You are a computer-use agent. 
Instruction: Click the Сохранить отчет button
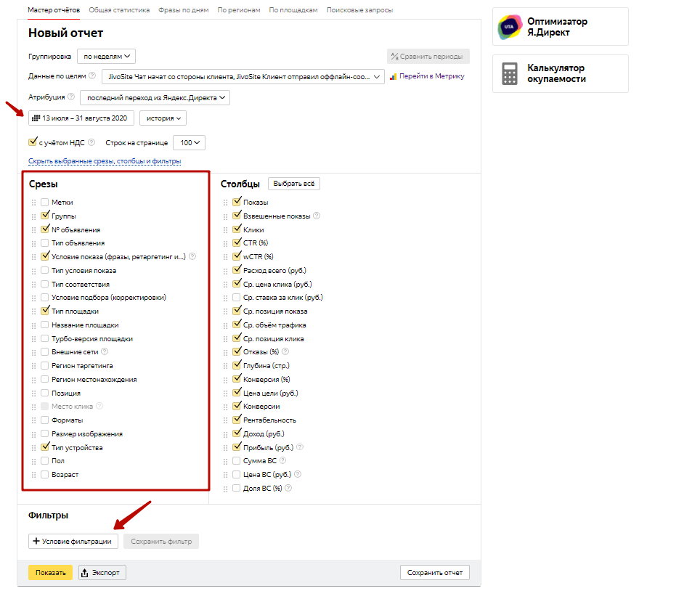point(435,573)
